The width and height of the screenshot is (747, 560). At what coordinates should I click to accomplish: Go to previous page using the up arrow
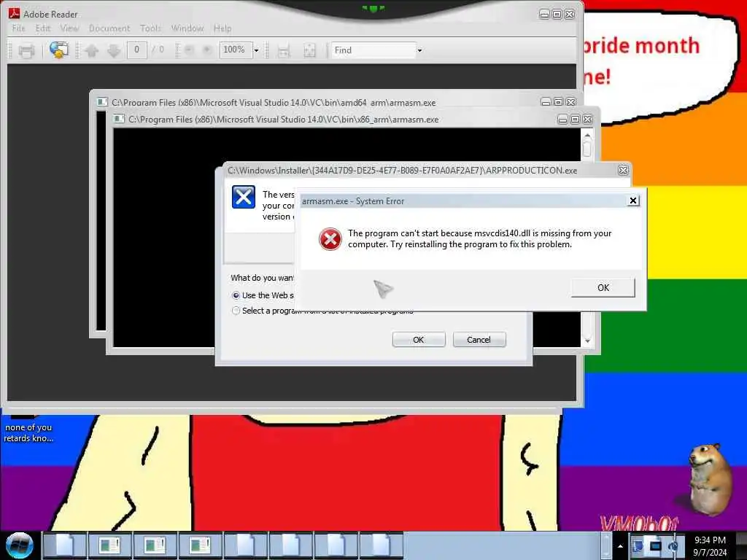coord(92,50)
